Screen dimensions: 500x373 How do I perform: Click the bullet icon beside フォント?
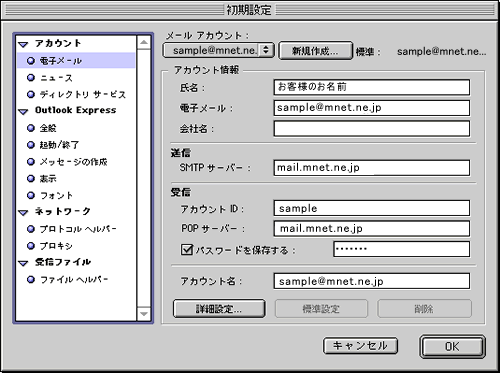pos(31,195)
